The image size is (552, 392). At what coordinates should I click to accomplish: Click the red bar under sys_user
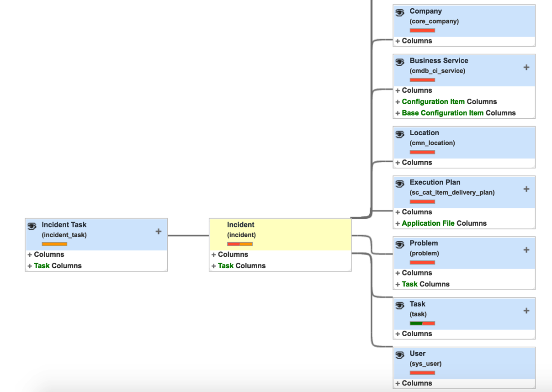422,373
